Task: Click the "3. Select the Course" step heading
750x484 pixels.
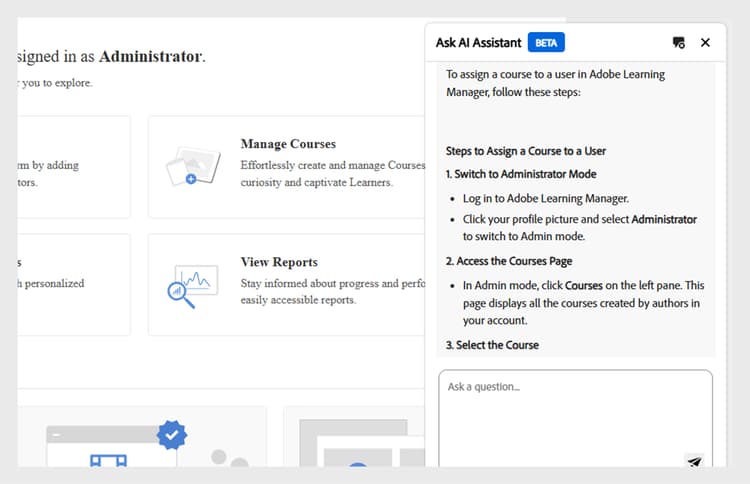Action: [492, 345]
